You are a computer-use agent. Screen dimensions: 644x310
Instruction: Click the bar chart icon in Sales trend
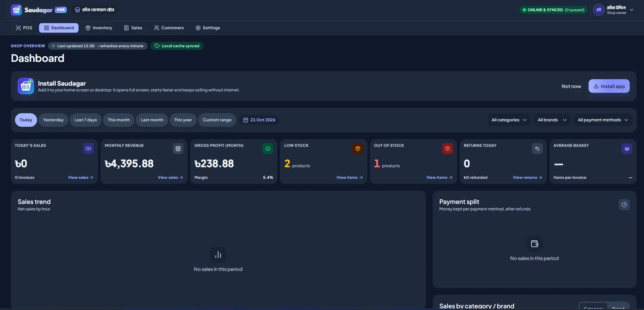(x=218, y=255)
